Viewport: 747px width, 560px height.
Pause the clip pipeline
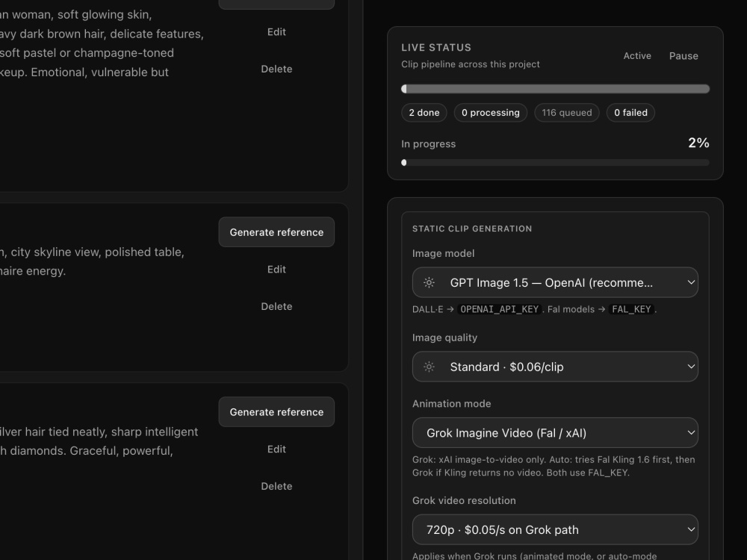pyautogui.click(x=684, y=56)
